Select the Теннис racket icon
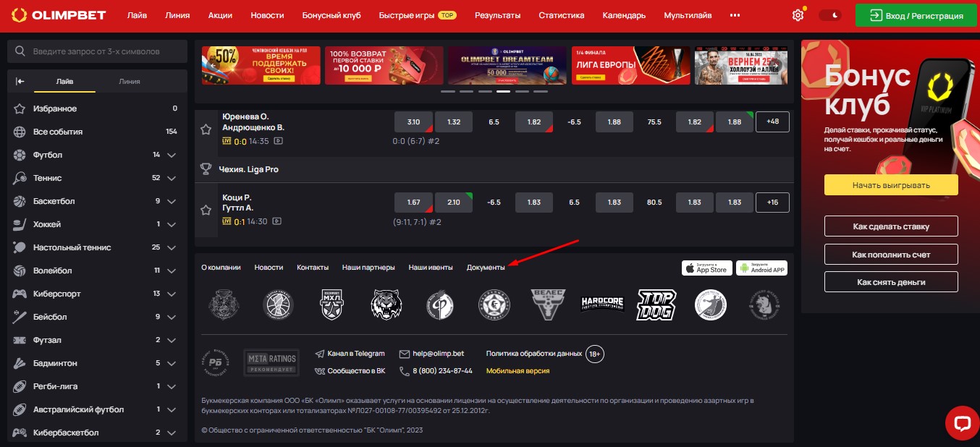Screen dimensions: 980x447 [20, 178]
